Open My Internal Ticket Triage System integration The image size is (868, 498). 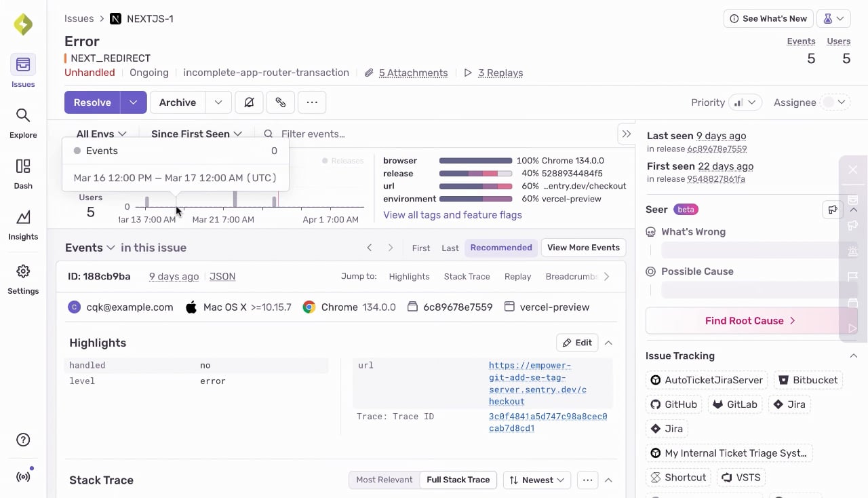click(729, 453)
